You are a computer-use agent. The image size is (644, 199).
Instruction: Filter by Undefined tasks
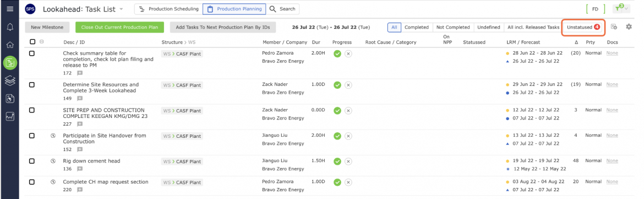(488, 27)
